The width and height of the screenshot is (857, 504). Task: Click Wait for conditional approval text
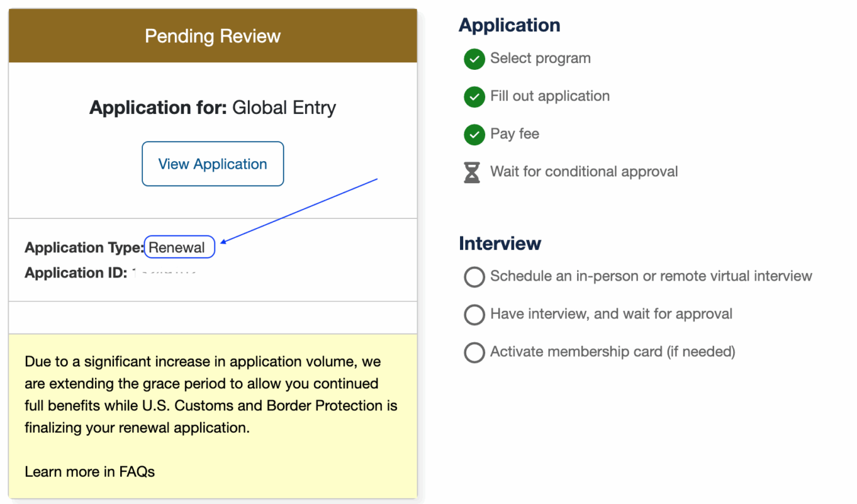[x=584, y=171]
